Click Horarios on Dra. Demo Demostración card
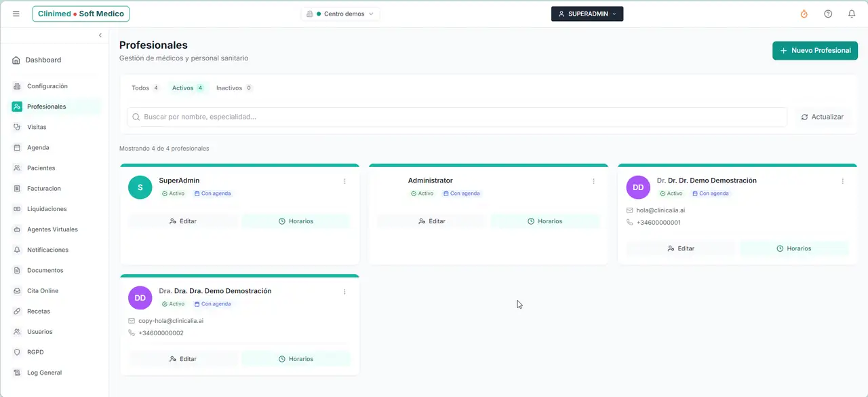This screenshot has height=397, width=868. pyautogui.click(x=296, y=359)
